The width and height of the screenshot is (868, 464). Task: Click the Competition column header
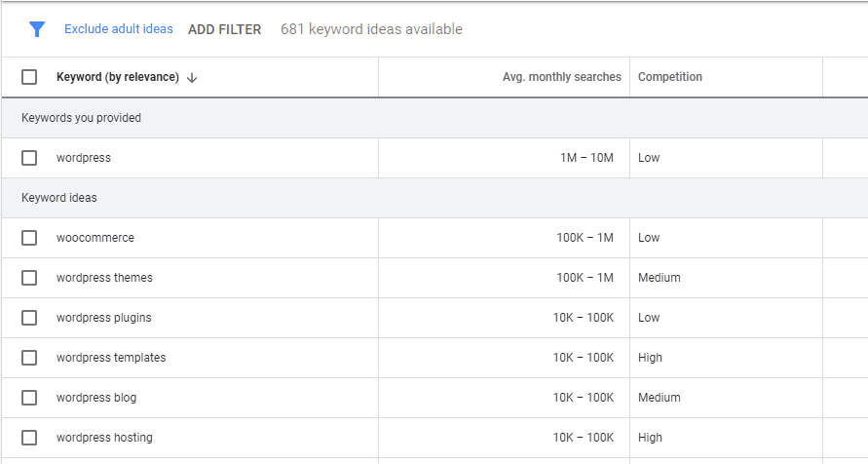pyautogui.click(x=670, y=77)
